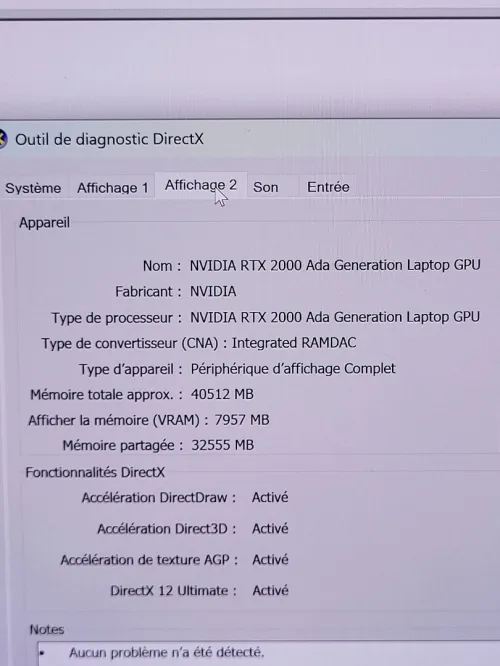The height and width of the screenshot is (666, 500).
Task: Click the 'Outil de diagnostic DirectX' title text
Action: tap(109, 139)
